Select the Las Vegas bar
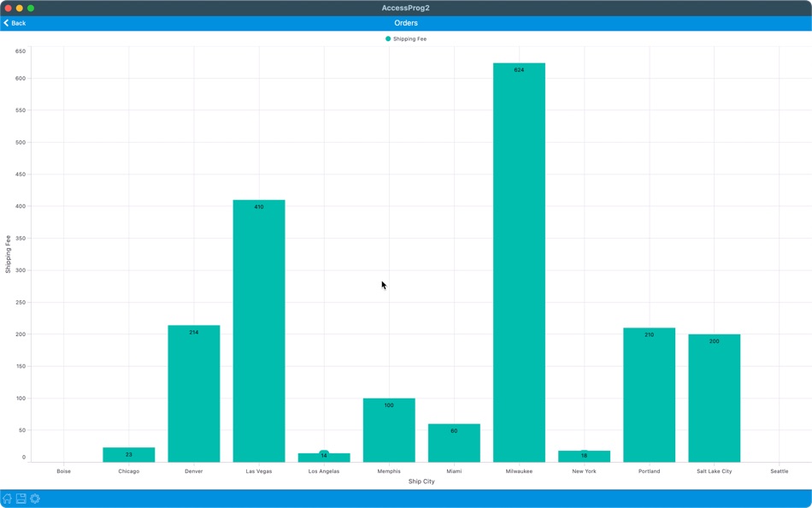Screen dimensions: 812x508 coord(259,331)
